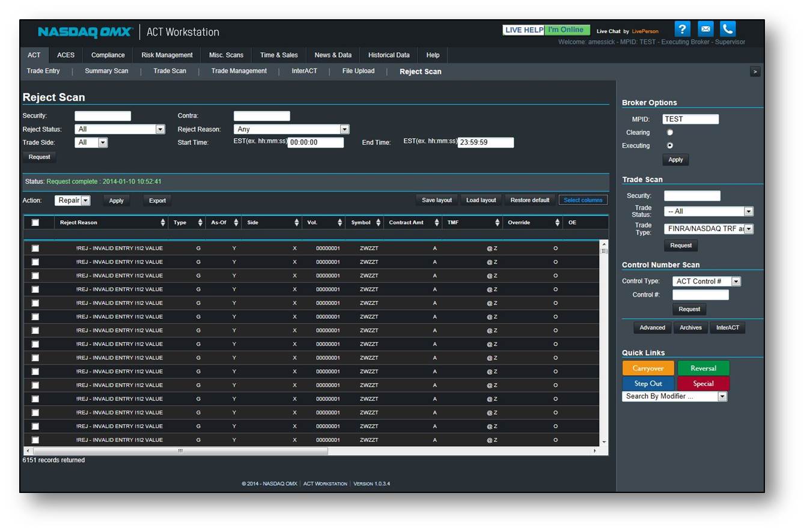Open the Control Type dropdown
Viewport: 804px width, 532px height.
point(706,282)
